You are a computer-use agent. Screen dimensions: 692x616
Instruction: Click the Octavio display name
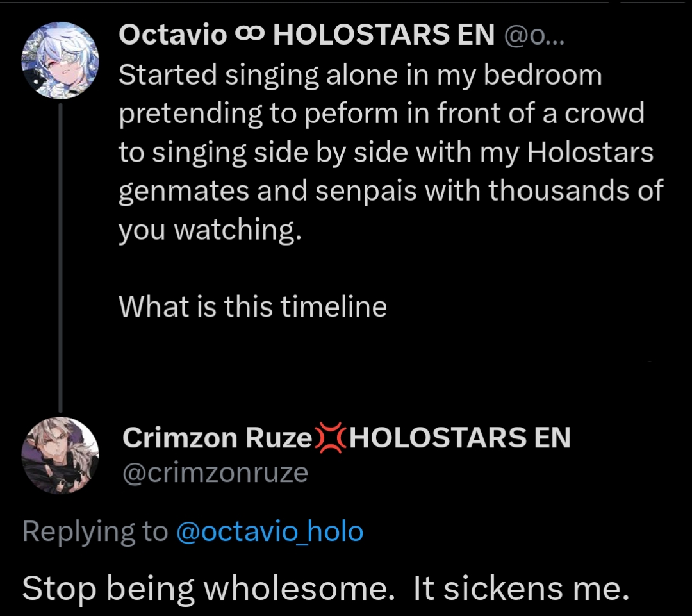coord(172,36)
